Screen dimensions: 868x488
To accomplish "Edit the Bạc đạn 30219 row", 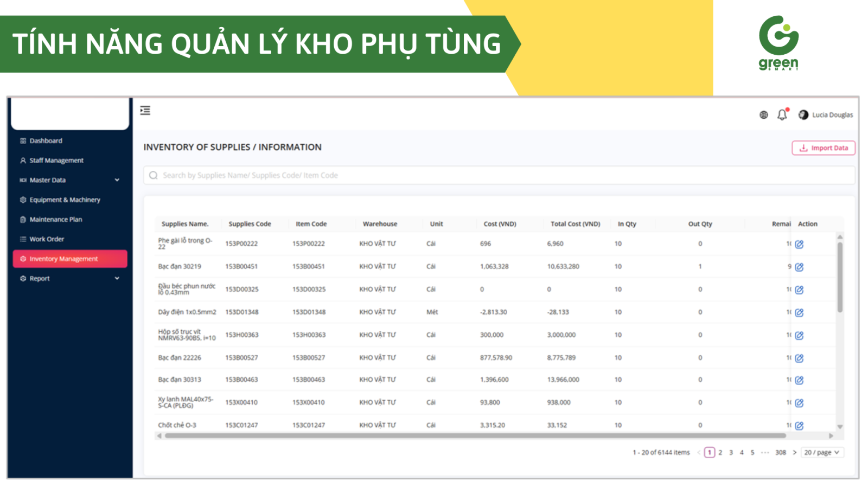I will pos(799,267).
